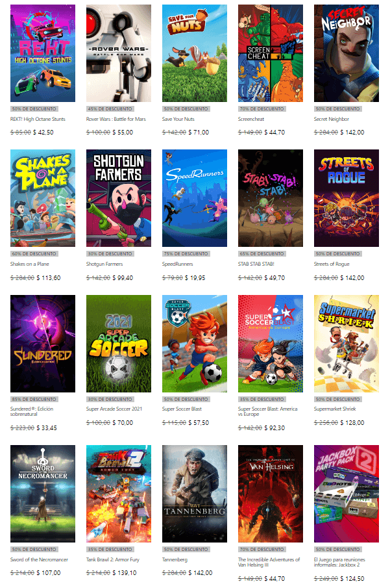
Task: Open The Incredible Adventures of Van Helsing III link
Action: tap(269, 562)
